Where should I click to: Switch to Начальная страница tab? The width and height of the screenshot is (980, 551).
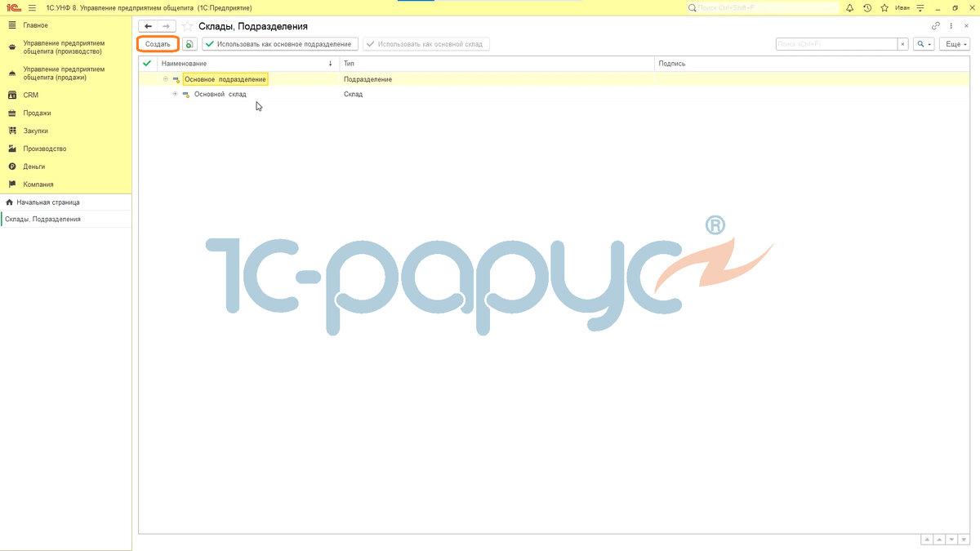click(x=65, y=202)
